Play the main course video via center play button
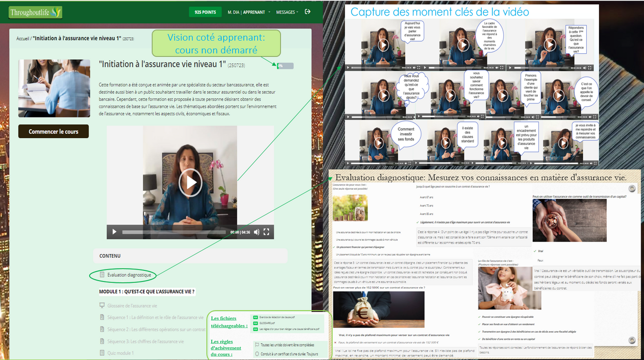Viewport: 644px width, 360px height. (x=190, y=182)
